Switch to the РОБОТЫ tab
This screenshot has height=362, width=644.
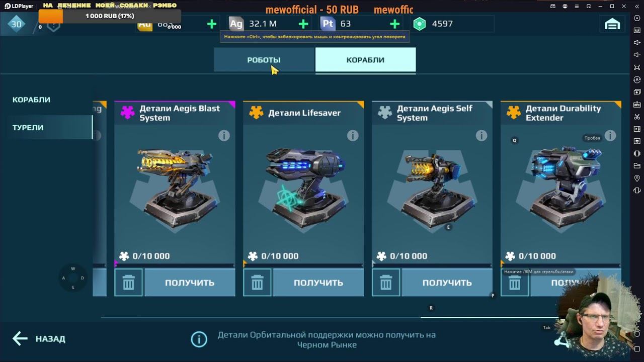coord(264,60)
